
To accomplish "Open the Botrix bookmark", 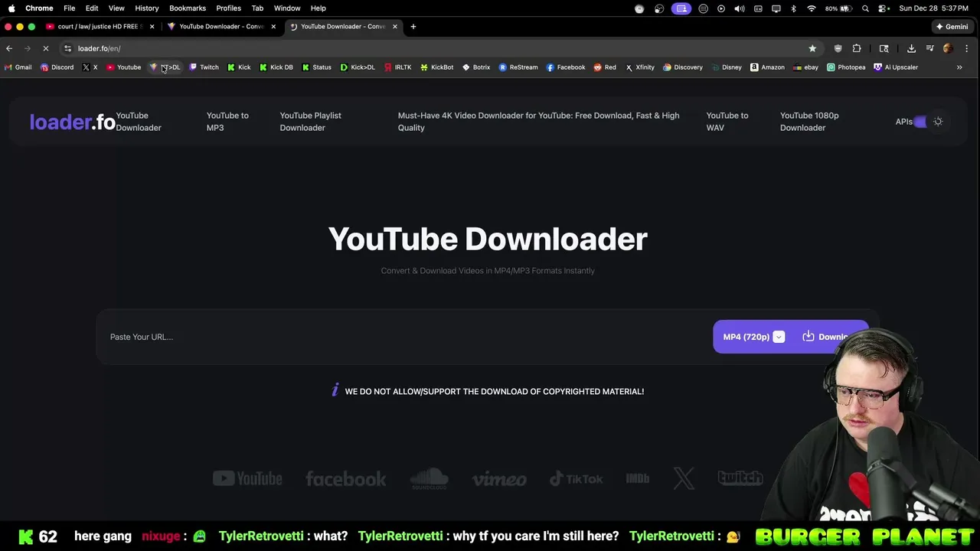I will click(x=476, y=67).
